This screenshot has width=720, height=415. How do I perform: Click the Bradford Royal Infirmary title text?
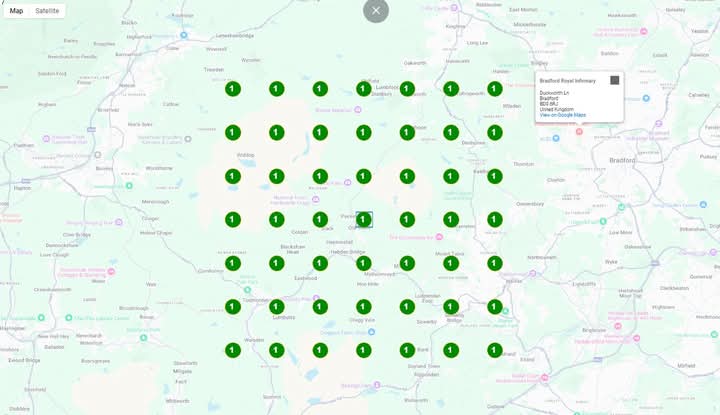coord(568,81)
